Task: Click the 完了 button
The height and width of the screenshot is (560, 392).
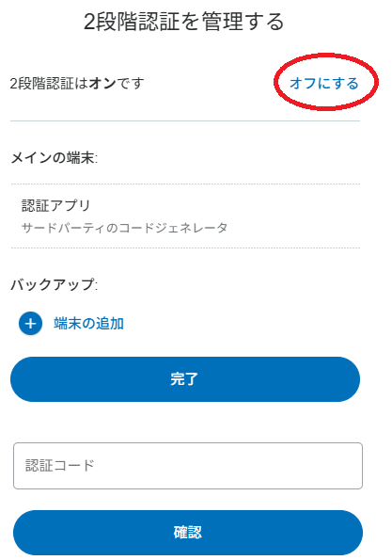Action: point(185,379)
